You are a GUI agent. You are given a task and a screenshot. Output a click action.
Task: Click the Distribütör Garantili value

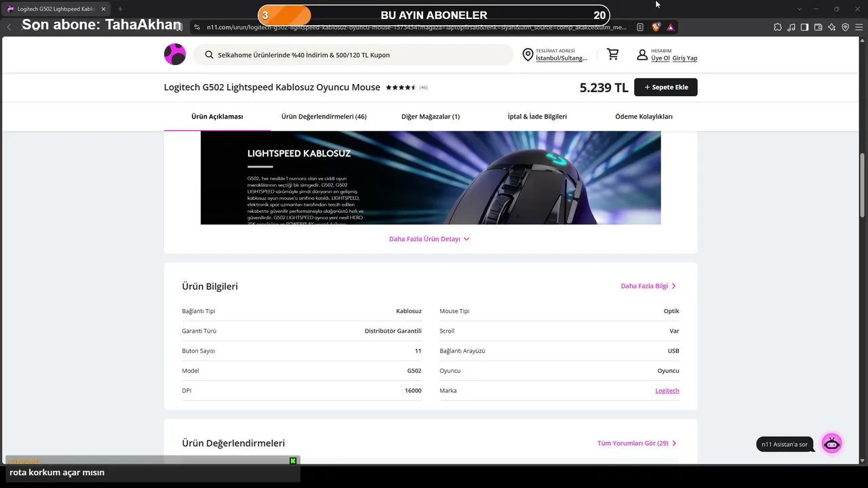(x=393, y=331)
